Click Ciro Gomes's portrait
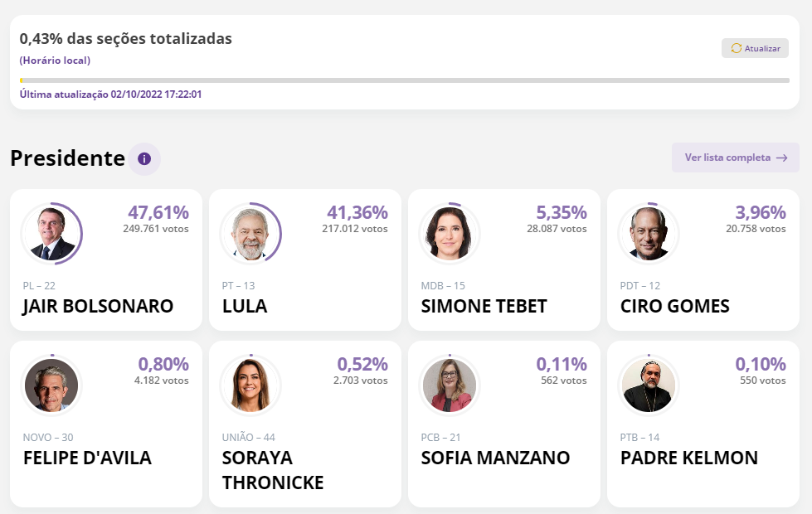Viewport: 812px width, 514px height. coord(649,234)
